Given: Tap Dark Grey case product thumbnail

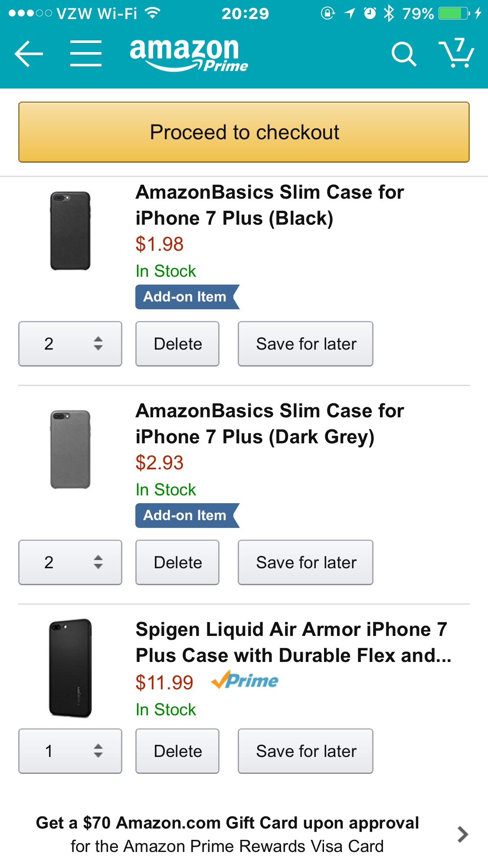Looking at the screenshot, I should click(x=70, y=449).
